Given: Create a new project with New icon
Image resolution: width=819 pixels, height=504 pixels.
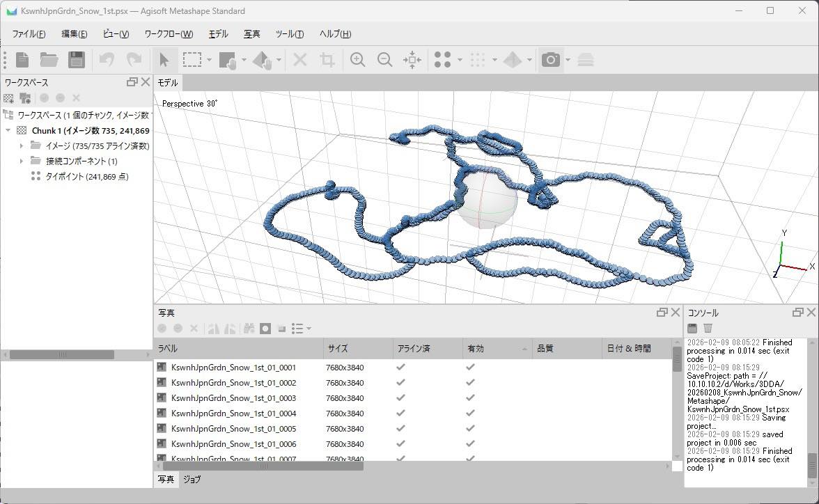Looking at the screenshot, I should pyautogui.click(x=22, y=60).
